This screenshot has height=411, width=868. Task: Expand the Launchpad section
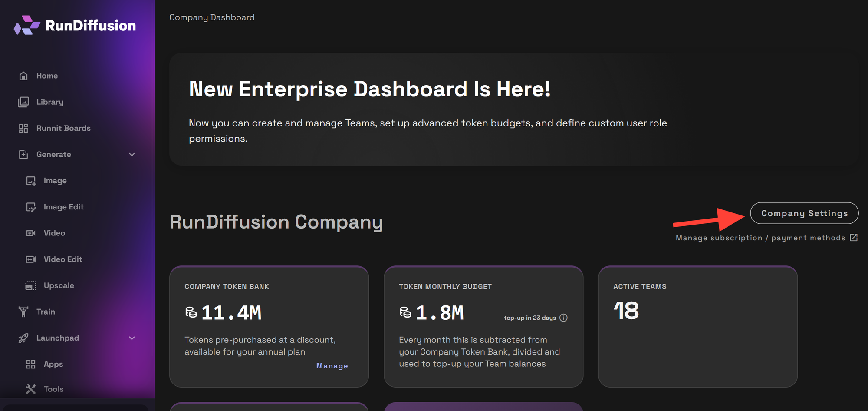[x=132, y=338]
